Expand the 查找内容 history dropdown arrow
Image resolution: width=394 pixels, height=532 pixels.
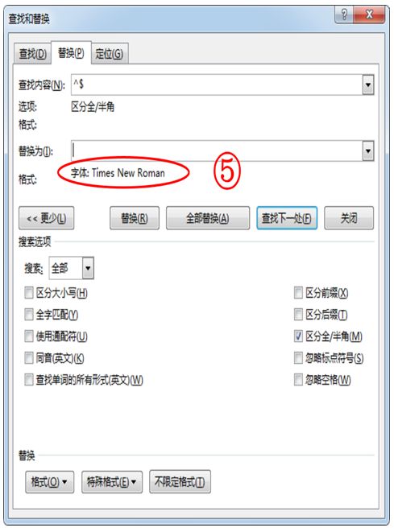[x=368, y=85]
